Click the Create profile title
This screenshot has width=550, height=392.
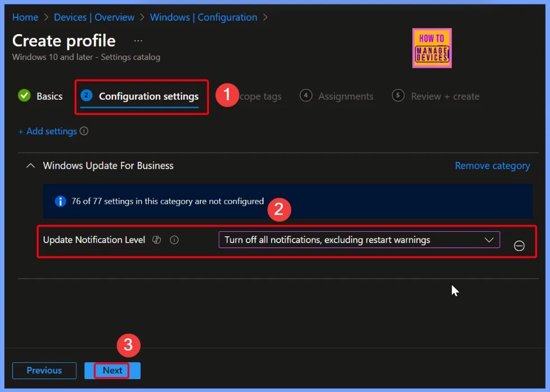coord(64,41)
